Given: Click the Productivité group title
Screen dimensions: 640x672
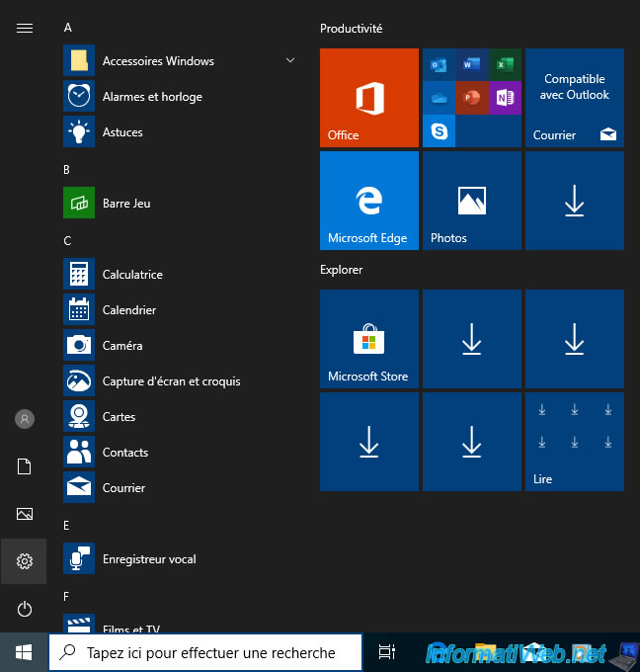Looking at the screenshot, I should tap(351, 29).
